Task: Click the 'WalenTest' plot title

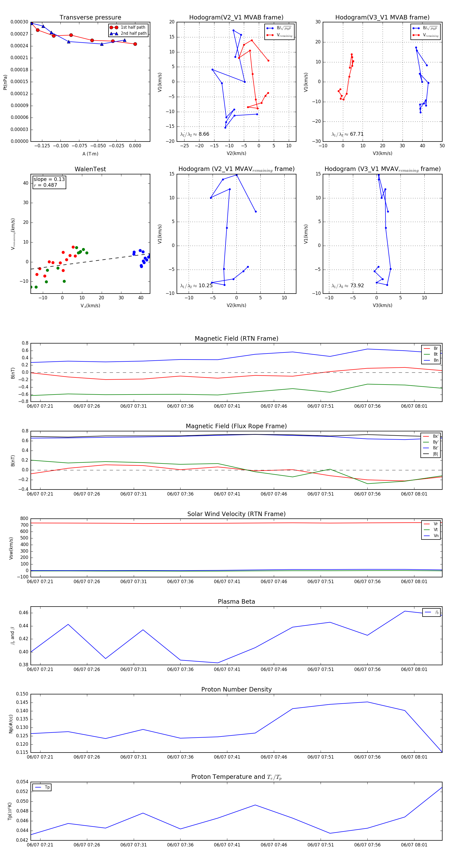Action: point(90,169)
